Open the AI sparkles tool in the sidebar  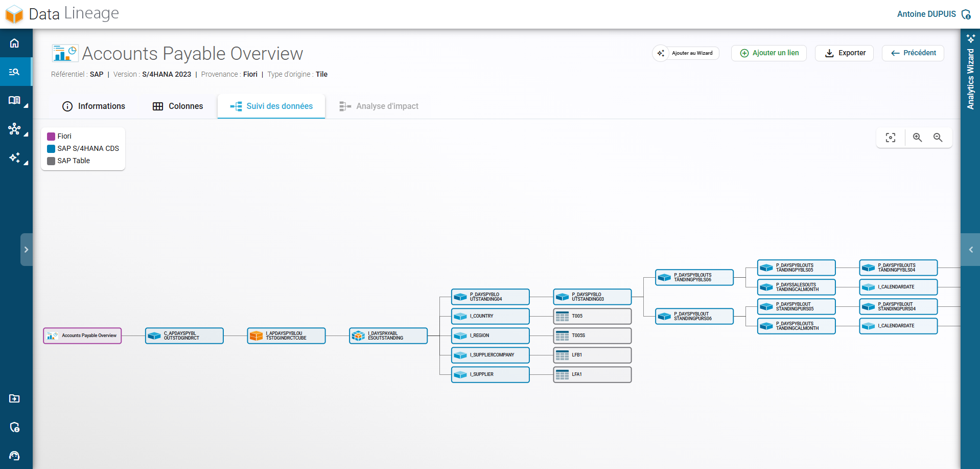coord(15,158)
